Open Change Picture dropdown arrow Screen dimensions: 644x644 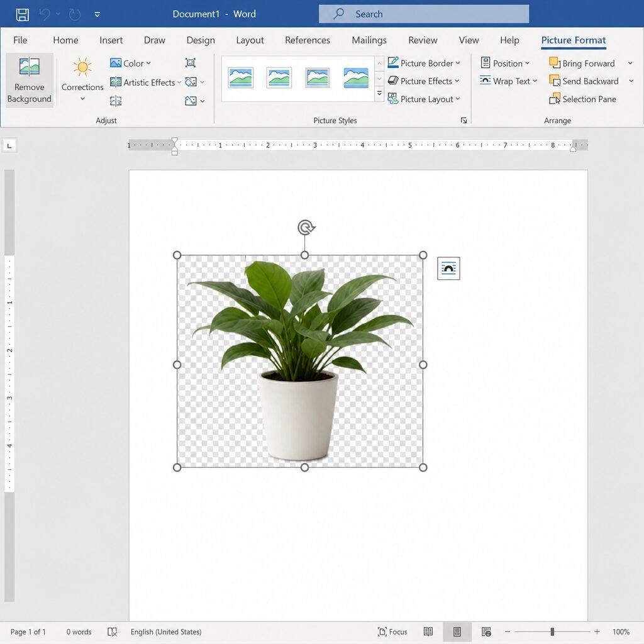pos(202,82)
